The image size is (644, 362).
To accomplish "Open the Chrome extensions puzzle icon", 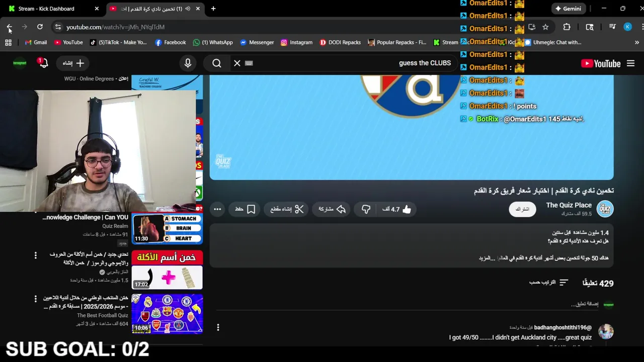I will [567, 27].
